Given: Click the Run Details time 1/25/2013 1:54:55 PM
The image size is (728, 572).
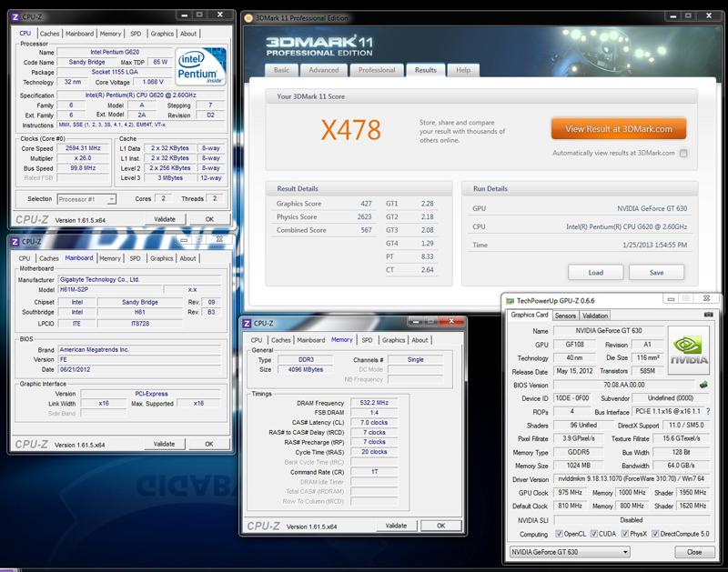Looking at the screenshot, I should [654, 245].
